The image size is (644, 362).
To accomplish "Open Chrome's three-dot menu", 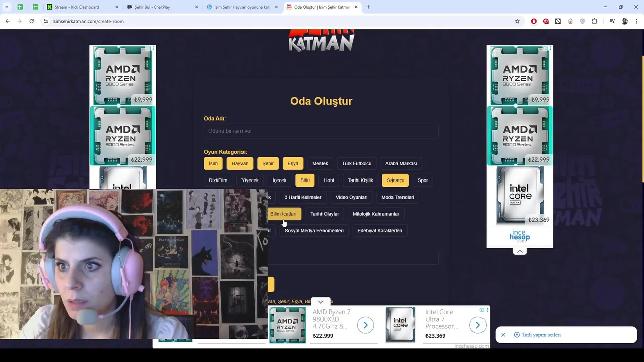I will click(637, 21).
